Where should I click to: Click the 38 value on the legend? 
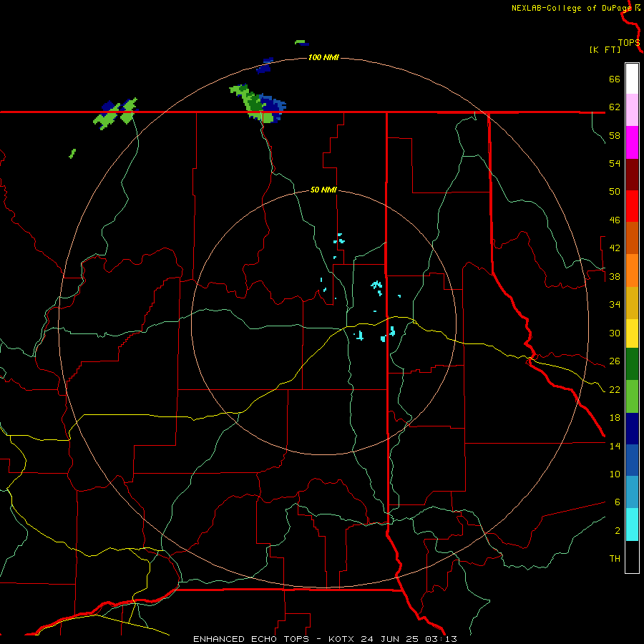point(615,276)
